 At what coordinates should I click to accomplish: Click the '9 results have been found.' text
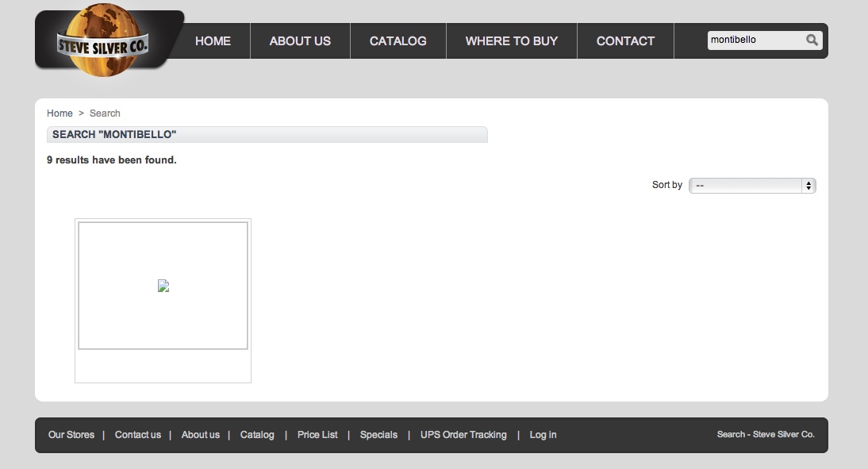[112, 160]
